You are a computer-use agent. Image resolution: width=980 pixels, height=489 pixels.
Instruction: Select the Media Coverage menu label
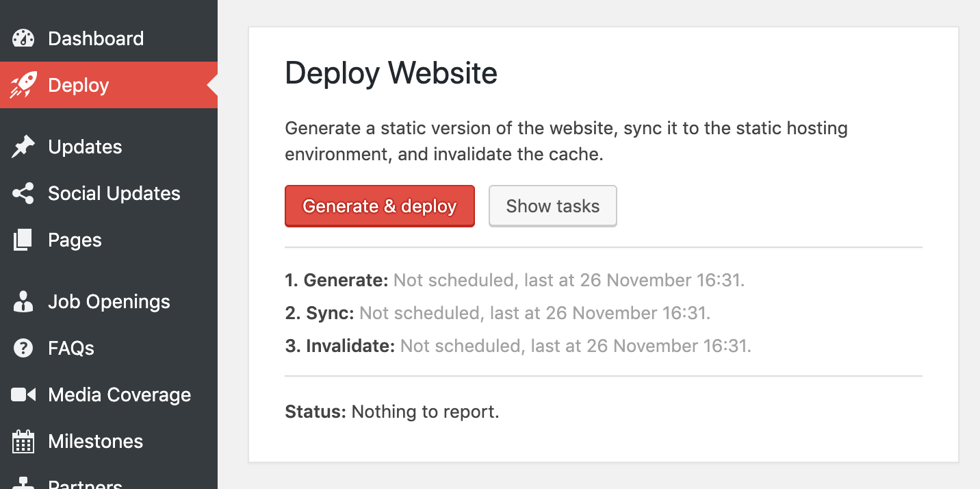119,395
